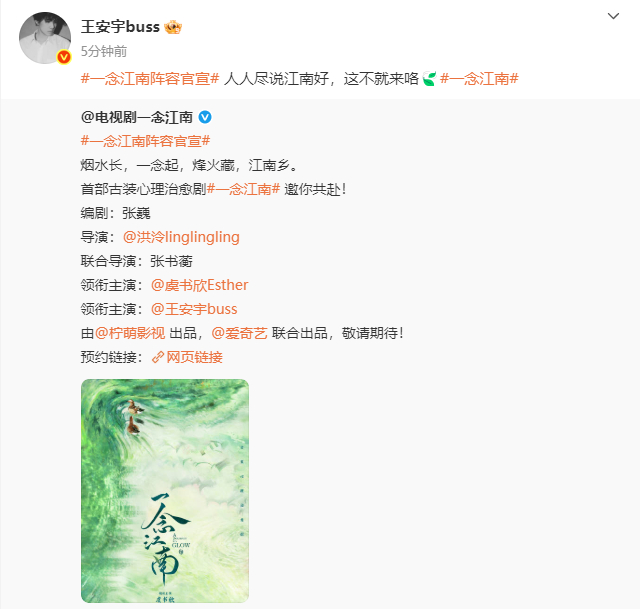This screenshot has width=640, height=609.
Task: Open the @爱奇艺 mention
Action: [239, 333]
